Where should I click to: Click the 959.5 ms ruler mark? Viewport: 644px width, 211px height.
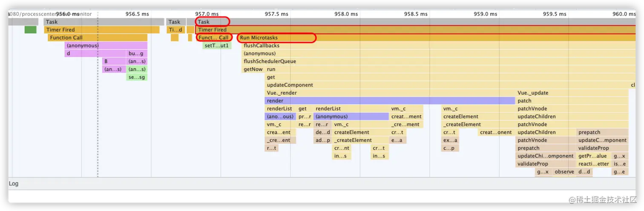(555, 14)
